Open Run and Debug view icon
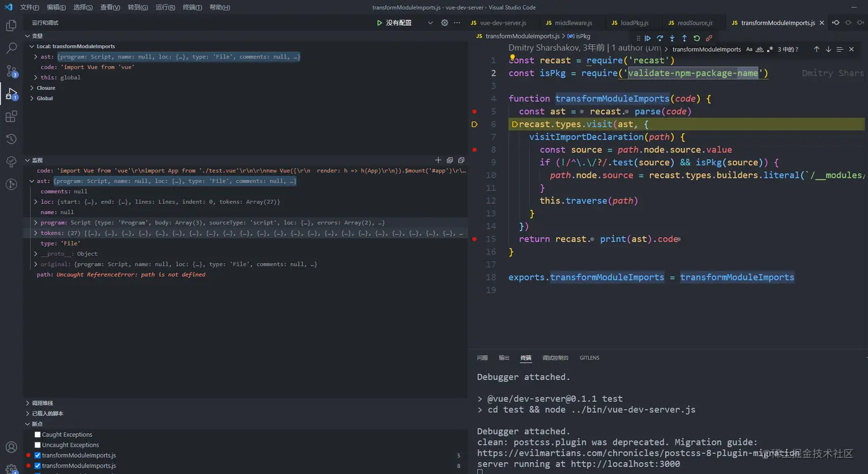 (x=11, y=94)
